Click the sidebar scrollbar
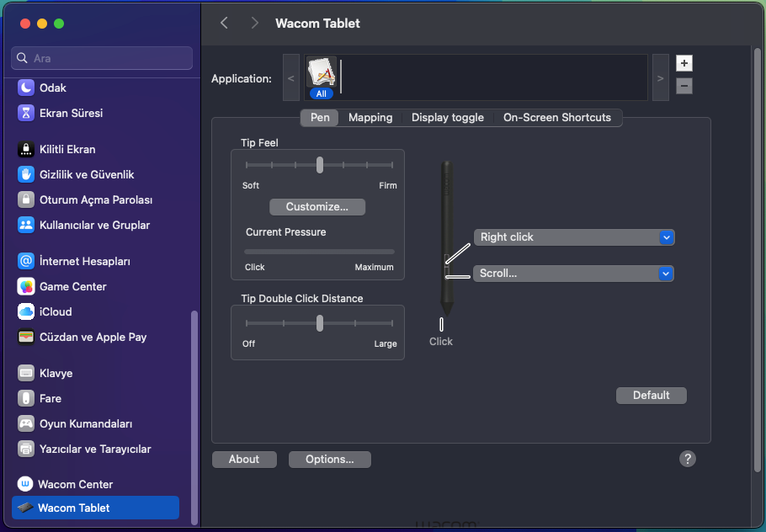The image size is (766, 532). tap(194, 418)
